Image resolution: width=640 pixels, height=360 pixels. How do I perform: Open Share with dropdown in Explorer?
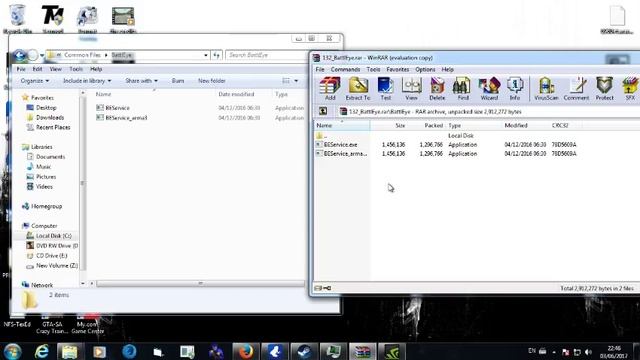pyautogui.click(x=141, y=81)
